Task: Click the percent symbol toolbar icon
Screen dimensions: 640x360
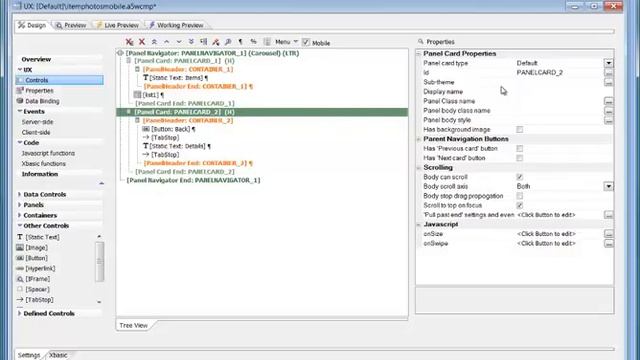Action: coord(253,42)
